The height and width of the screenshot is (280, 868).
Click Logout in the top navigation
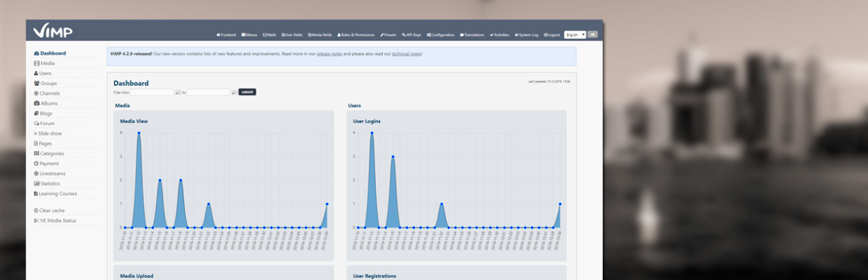(x=552, y=35)
